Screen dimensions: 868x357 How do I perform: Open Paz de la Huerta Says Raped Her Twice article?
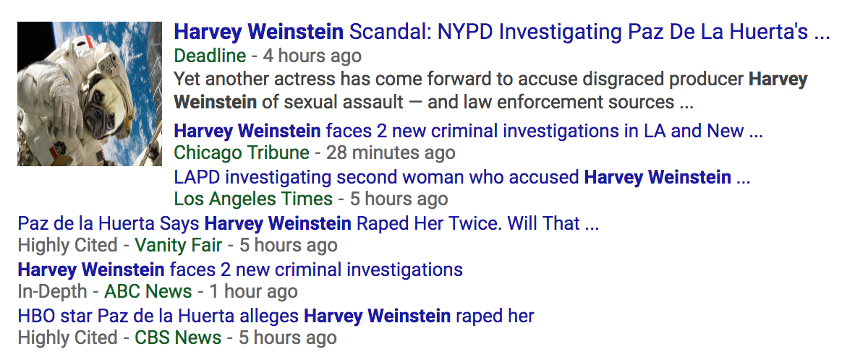coord(308,223)
